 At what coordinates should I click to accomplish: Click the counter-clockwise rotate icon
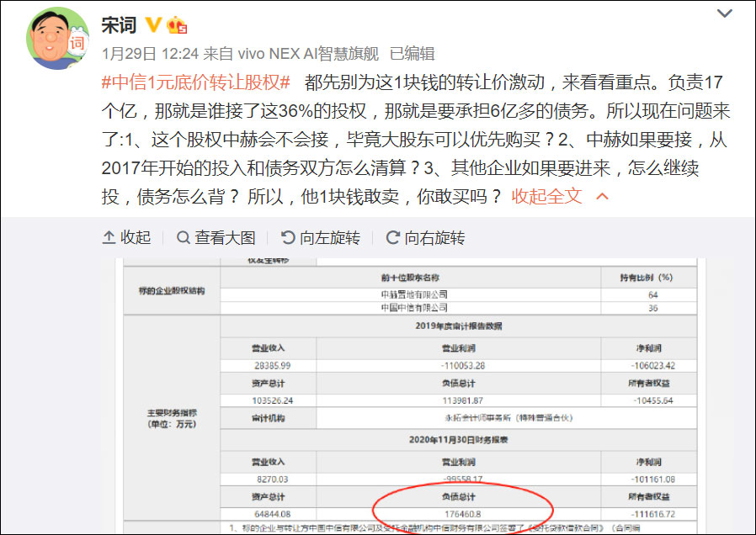point(288,237)
